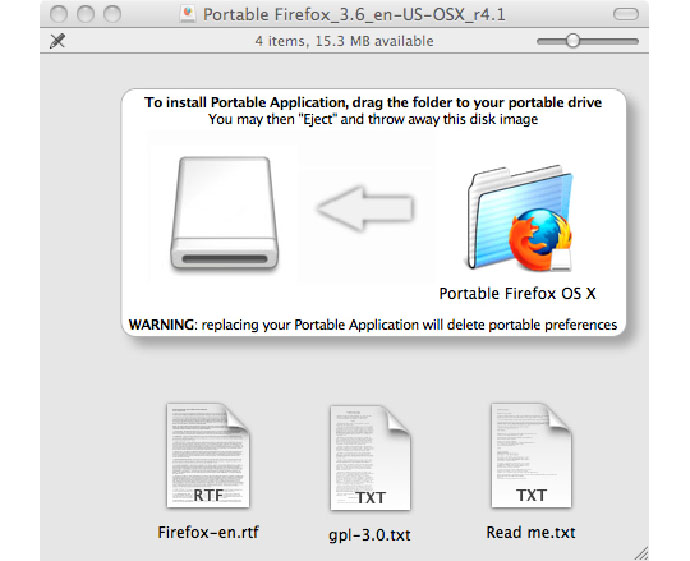Click the "Read me.txt" file name label

pyautogui.click(x=530, y=532)
